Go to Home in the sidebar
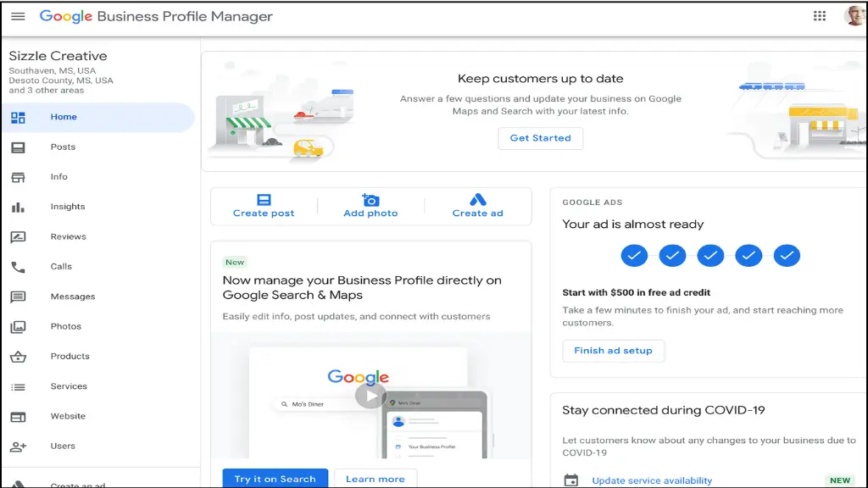Screen dimensions: 868x488 coord(98,117)
